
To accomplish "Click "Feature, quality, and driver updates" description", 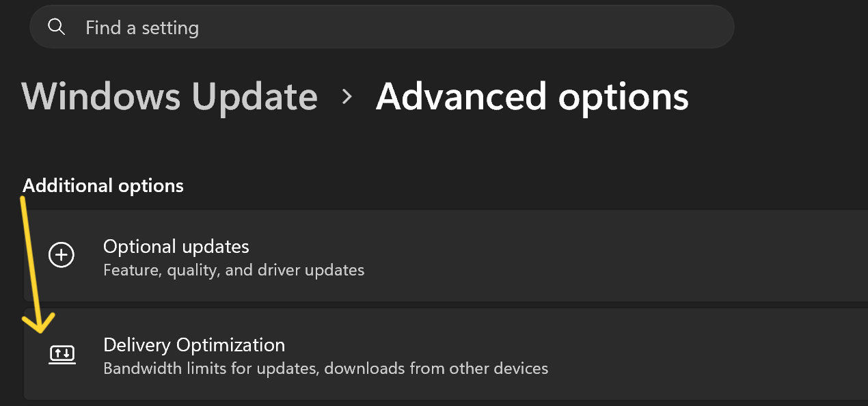I will [x=233, y=270].
